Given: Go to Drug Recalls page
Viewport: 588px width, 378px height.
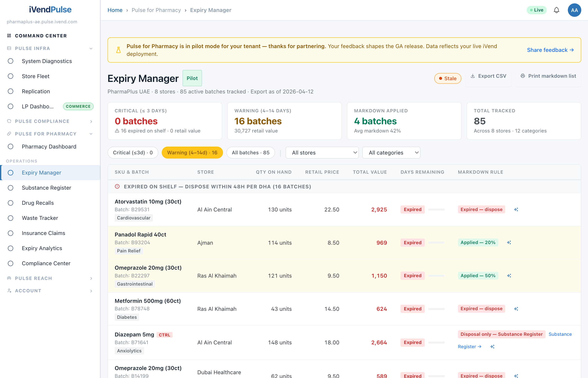Looking at the screenshot, I should 50,203.
